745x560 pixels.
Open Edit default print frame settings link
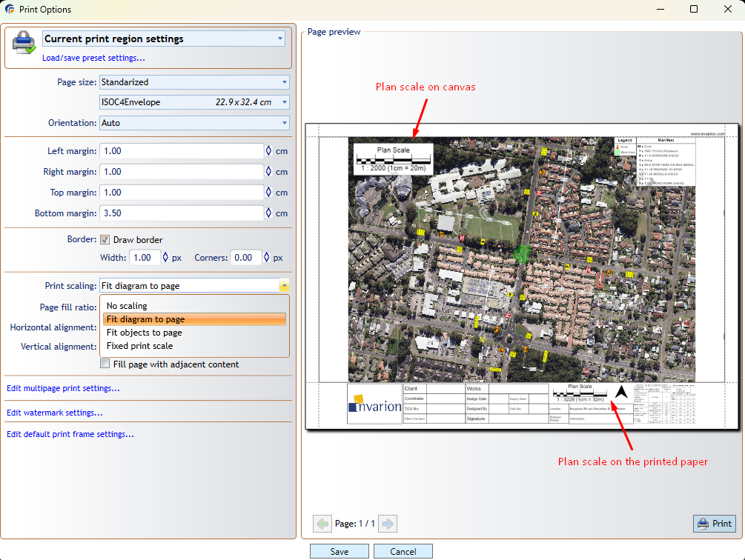[x=70, y=434]
